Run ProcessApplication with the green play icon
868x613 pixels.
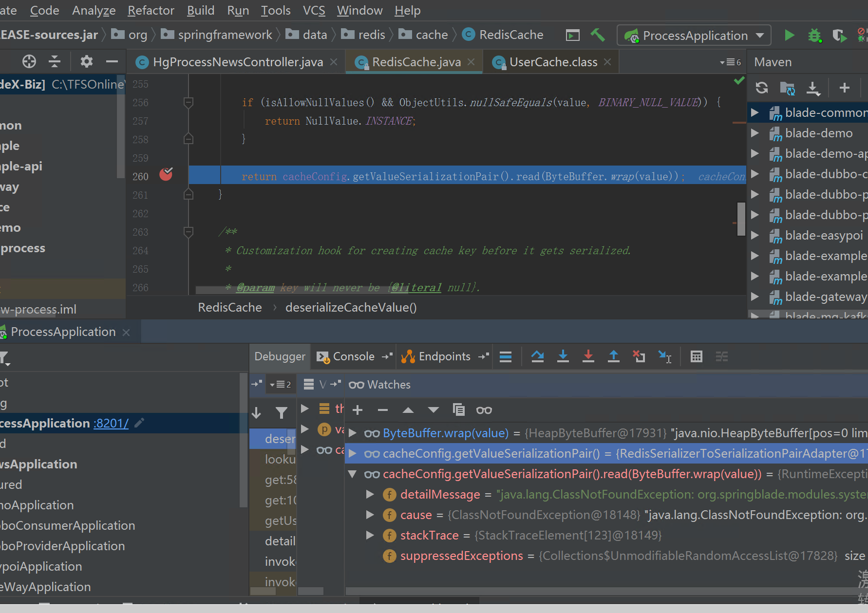click(790, 35)
